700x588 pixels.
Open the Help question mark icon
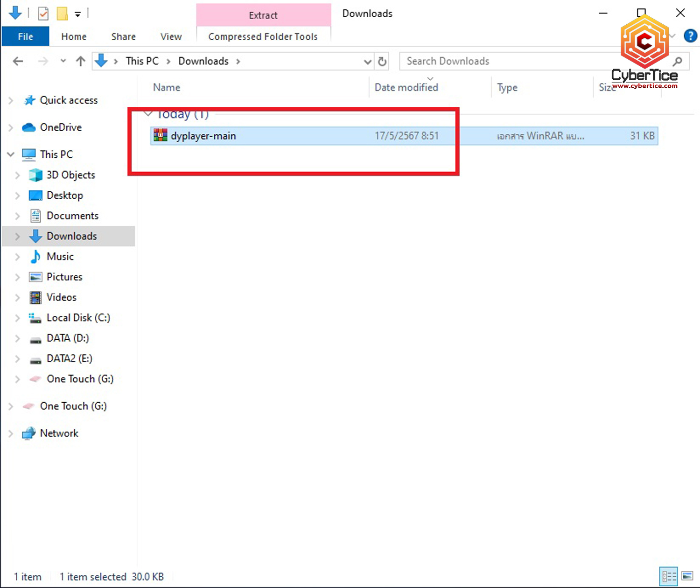click(690, 36)
